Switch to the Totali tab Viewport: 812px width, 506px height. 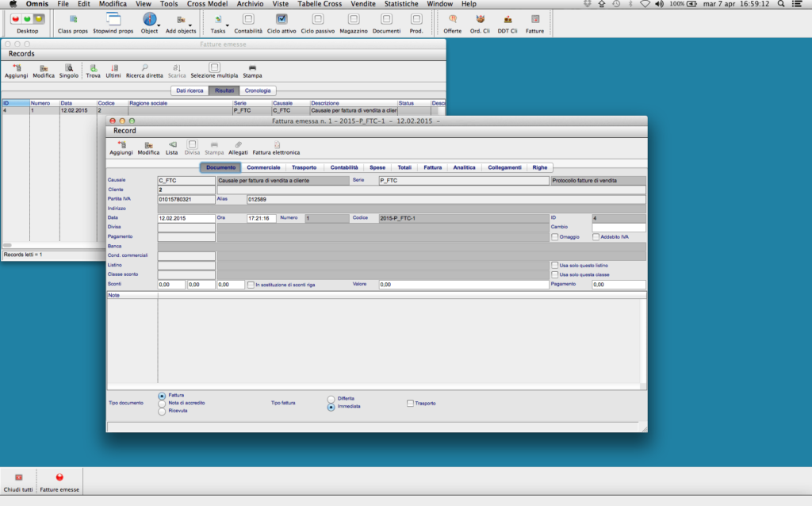[407, 167]
